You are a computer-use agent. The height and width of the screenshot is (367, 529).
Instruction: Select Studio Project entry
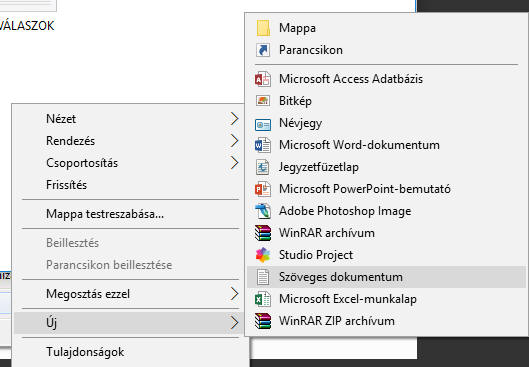click(x=386, y=255)
